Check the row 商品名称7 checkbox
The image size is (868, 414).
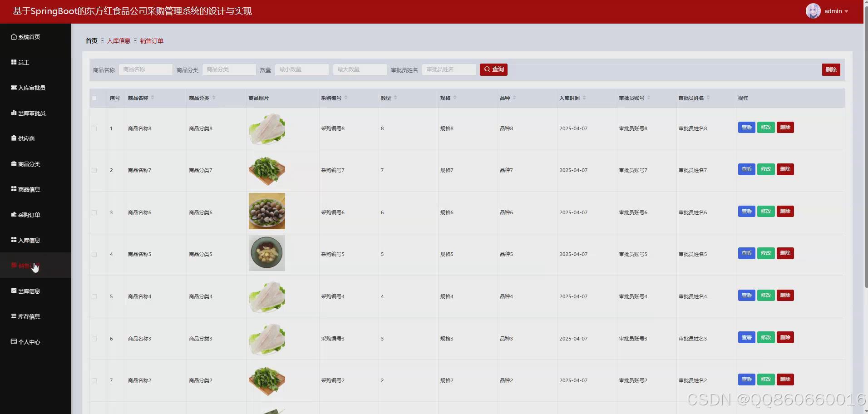(94, 170)
